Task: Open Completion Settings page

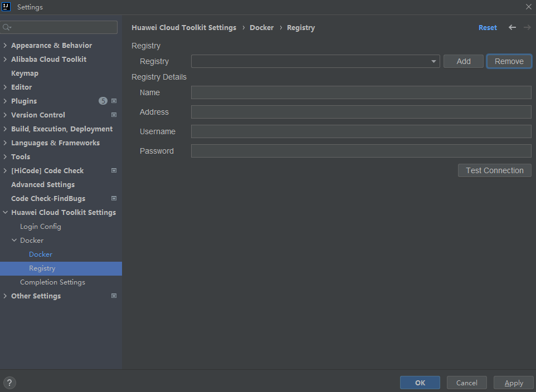Action: (x=52, y=282)
